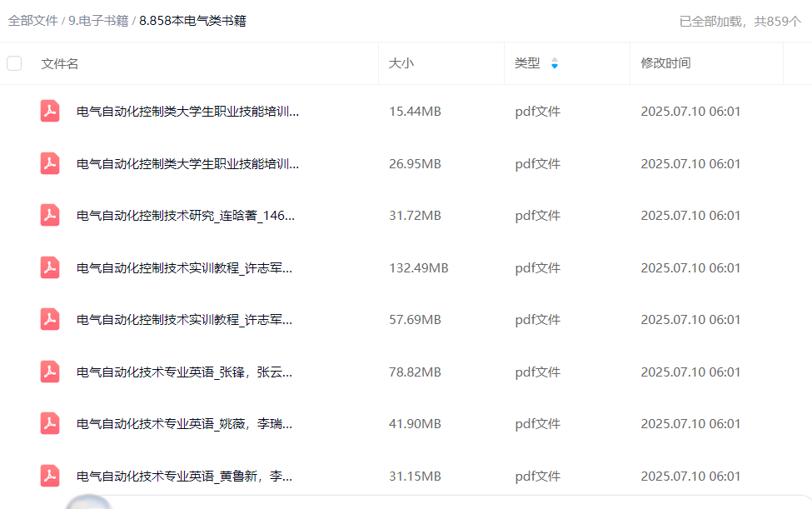Viewport: 812px width, 509px height.
Task: Click PDF icon of the 78.82MB file
Action: pyautogui.click(x=50, y=372)
